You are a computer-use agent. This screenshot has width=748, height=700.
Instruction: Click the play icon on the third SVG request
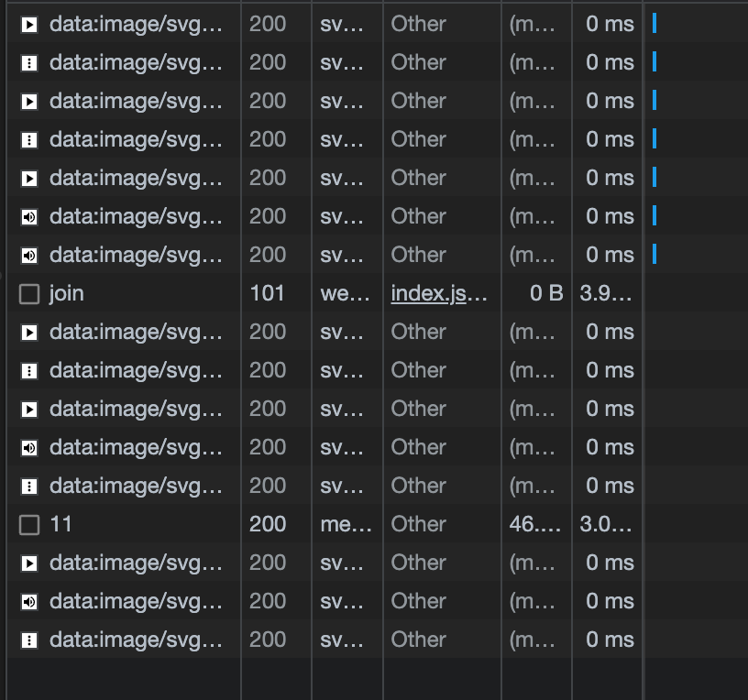click(x=27, y=101)
